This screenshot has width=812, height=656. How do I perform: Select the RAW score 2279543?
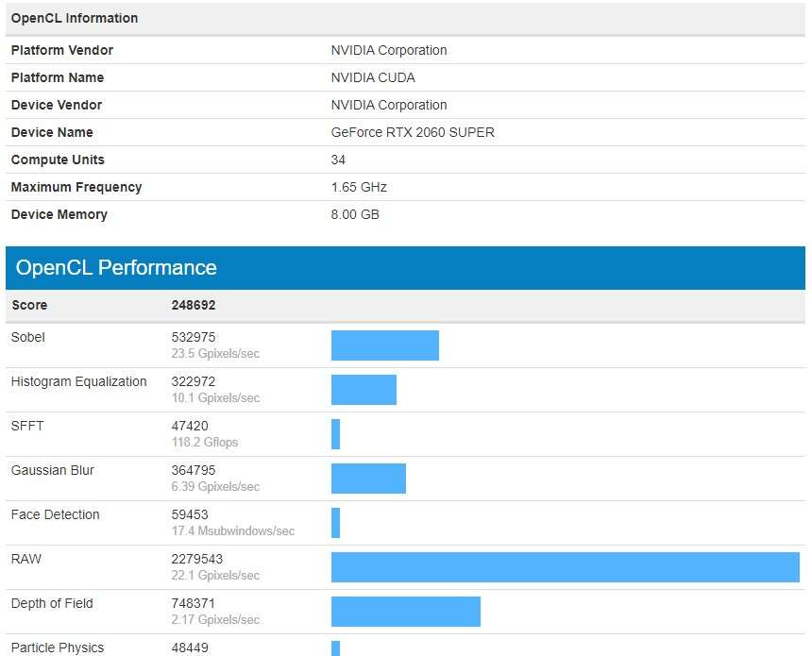tap(196, 559)
